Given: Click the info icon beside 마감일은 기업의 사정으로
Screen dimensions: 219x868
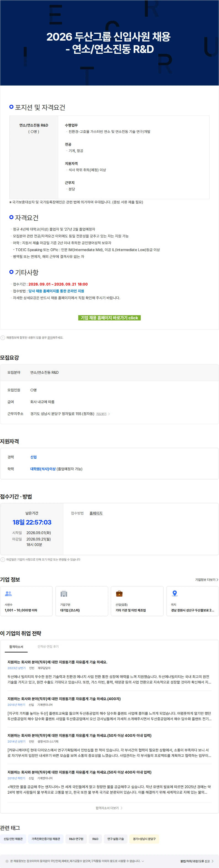Looking at the screenshot, I should coord(3,560).
